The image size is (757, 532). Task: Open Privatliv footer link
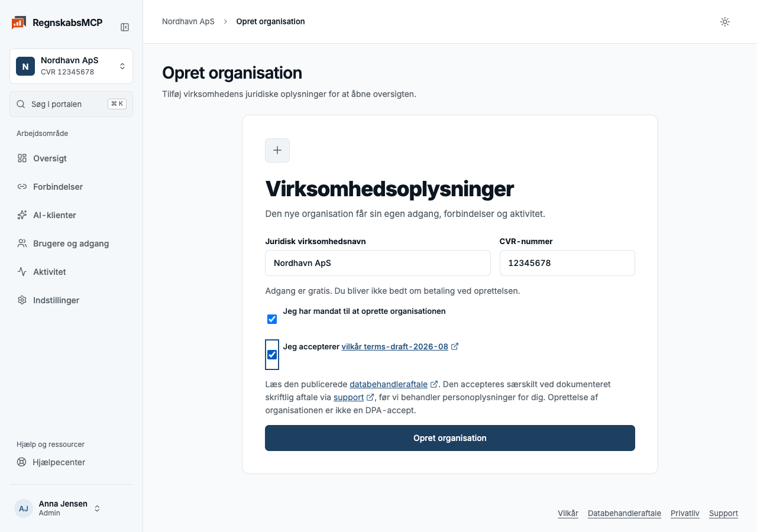coord(685,514)
